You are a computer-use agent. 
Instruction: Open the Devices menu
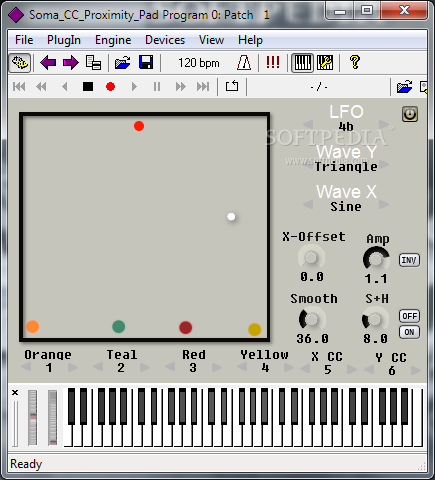pos(165,40)
